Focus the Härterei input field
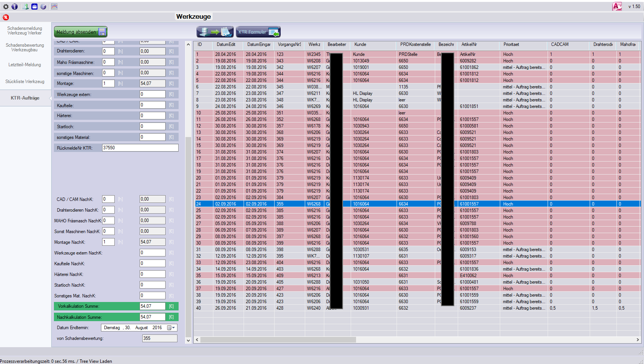Image resolution: width=644 pixels, height=364 pixels. pos(153,116)
